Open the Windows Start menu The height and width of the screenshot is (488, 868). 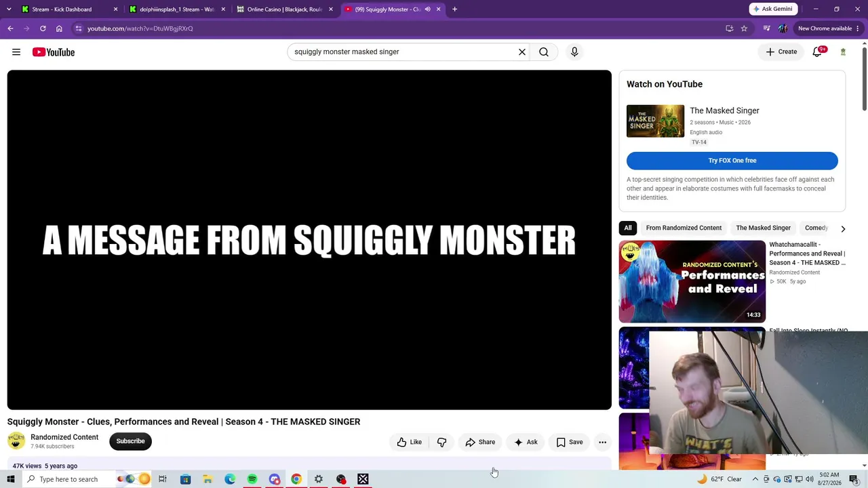click(11, 479)
